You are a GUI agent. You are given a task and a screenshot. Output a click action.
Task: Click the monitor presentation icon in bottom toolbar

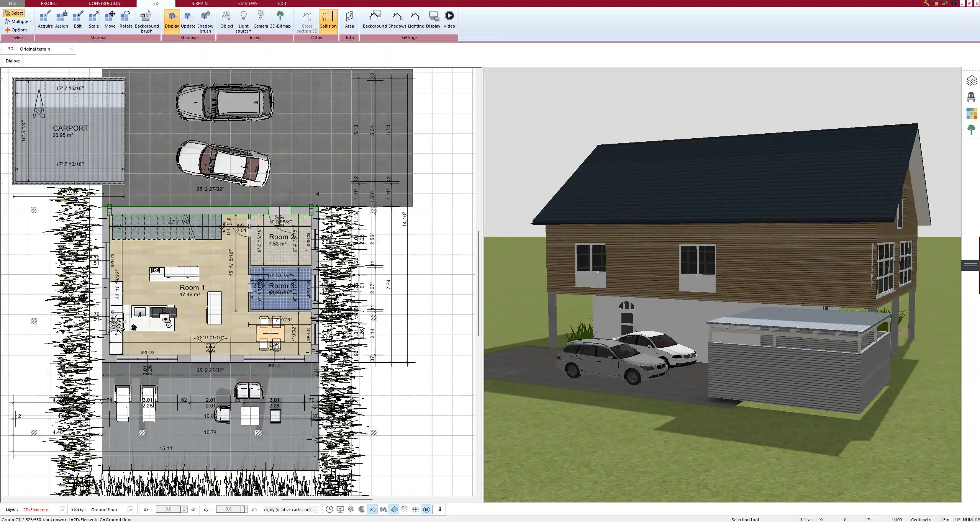point(340,509)
